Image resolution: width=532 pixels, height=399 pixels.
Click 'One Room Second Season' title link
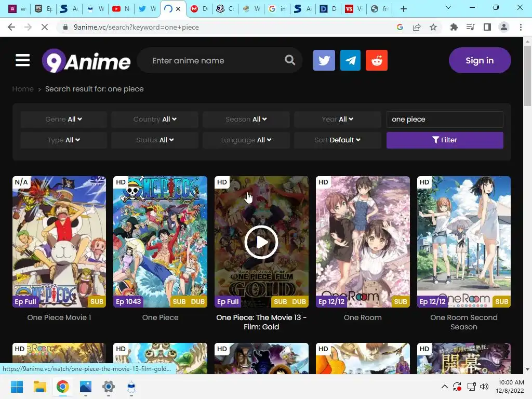click(464, 322)
